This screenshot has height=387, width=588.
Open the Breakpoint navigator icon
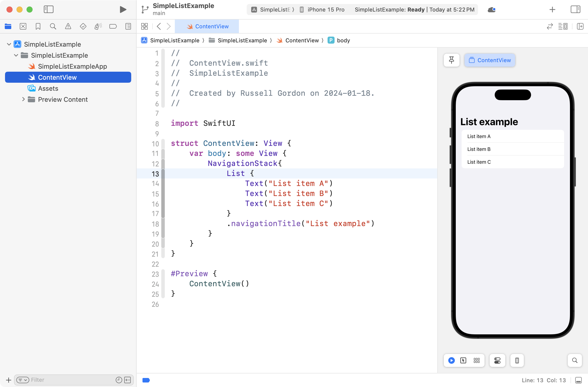[x=113, y=26]
